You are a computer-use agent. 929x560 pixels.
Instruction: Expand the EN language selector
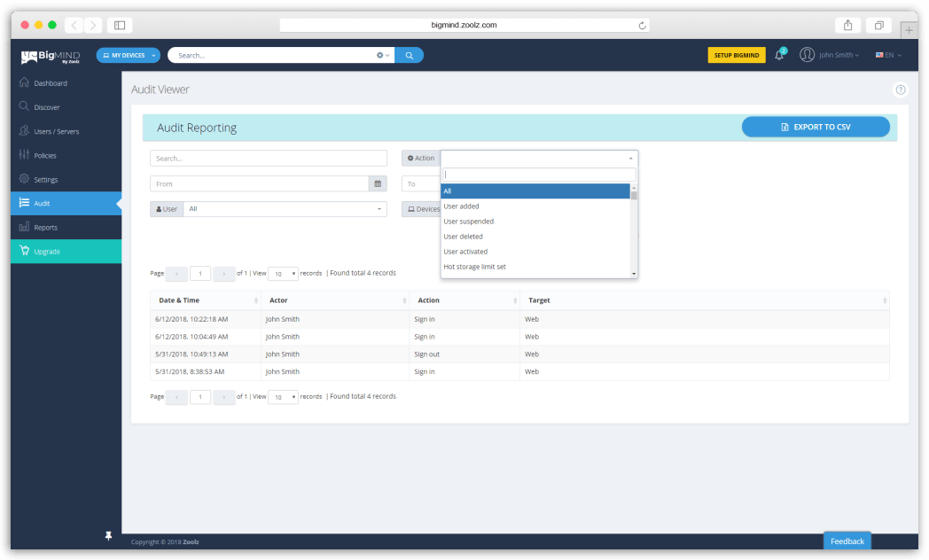tap(888, 55)
